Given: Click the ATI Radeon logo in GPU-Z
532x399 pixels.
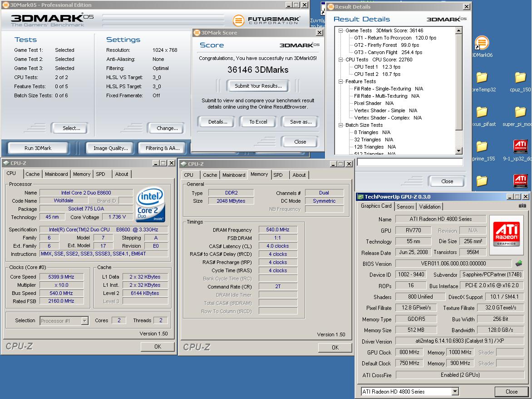Looking at the screenshot, I should point(506,234).
